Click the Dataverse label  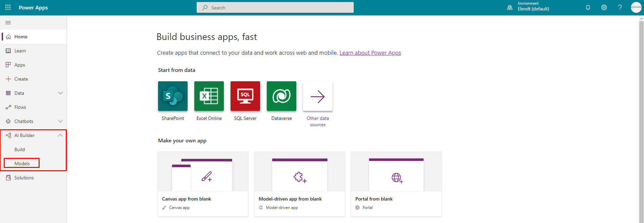282,118
